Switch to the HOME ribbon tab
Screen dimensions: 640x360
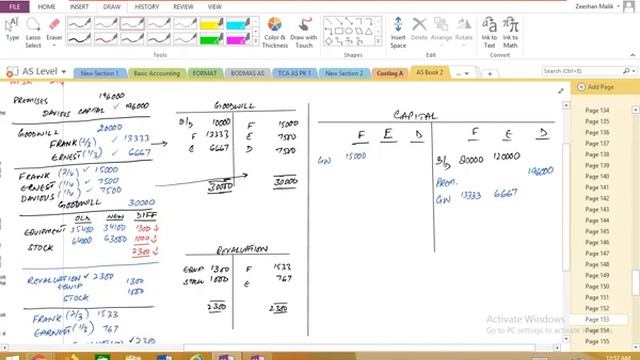coord(47,7)
